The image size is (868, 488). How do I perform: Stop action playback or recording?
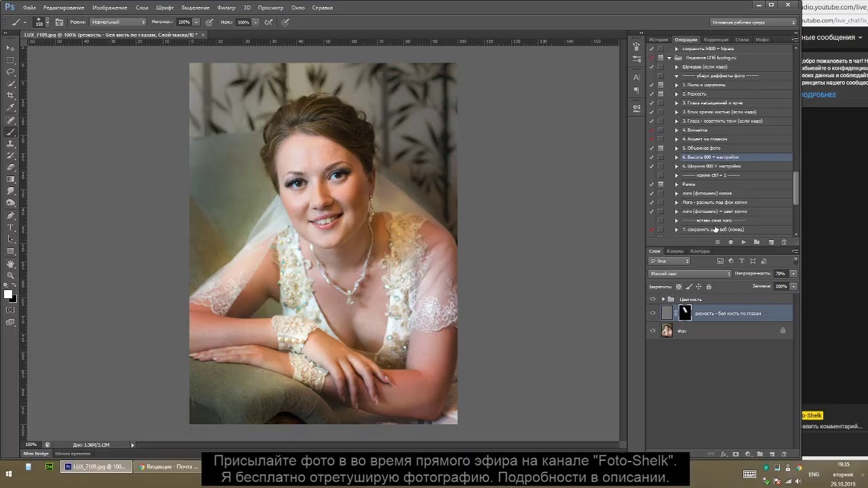click(x=717, y=242)
